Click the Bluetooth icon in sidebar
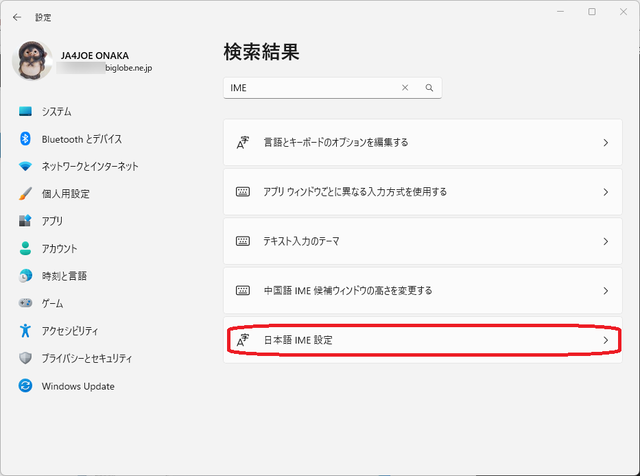 tap(25, 139)
